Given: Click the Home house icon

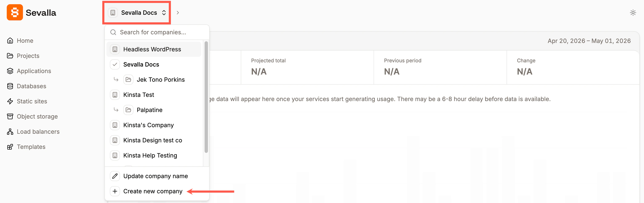Looking at the screenshot, I should point(10,40).
